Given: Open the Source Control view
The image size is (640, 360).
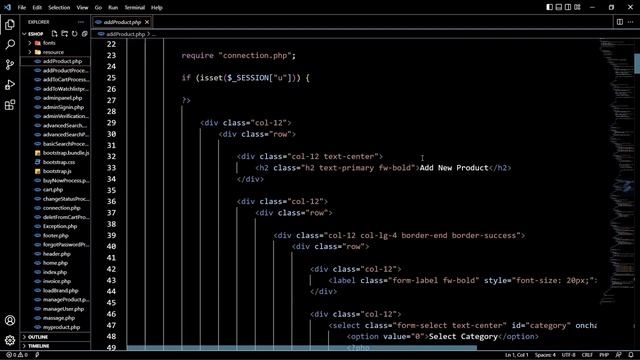Looking at the screenshot, I should click(x=10, y=64).
